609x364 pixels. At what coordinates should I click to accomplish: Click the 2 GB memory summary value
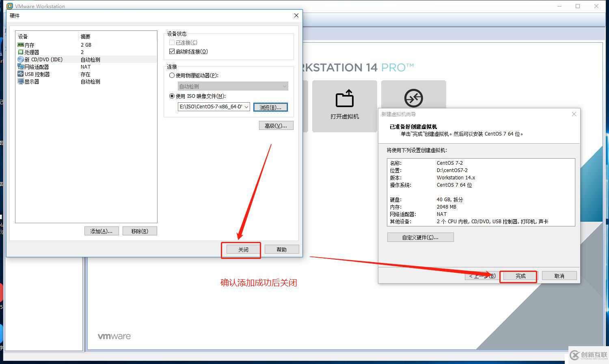point(86,45)
